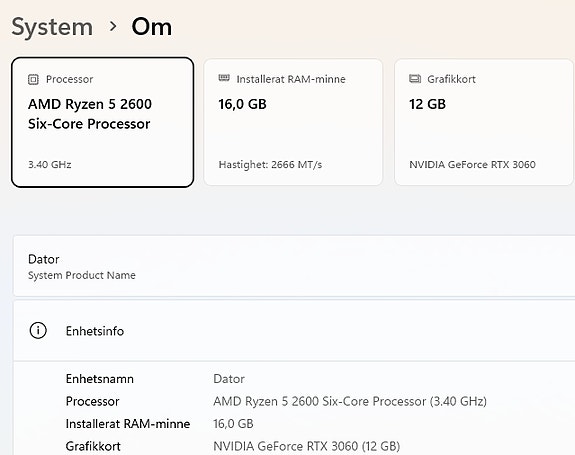This screenshot has height=455, width=575.
Task: Click the Enhetsnamn label
Action: (100, 379)
